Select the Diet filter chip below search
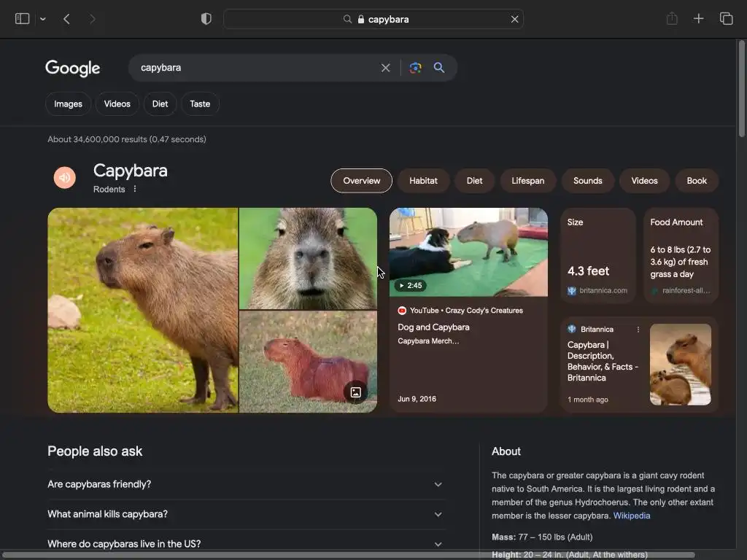The image size is (747, 560). point(160,104)
